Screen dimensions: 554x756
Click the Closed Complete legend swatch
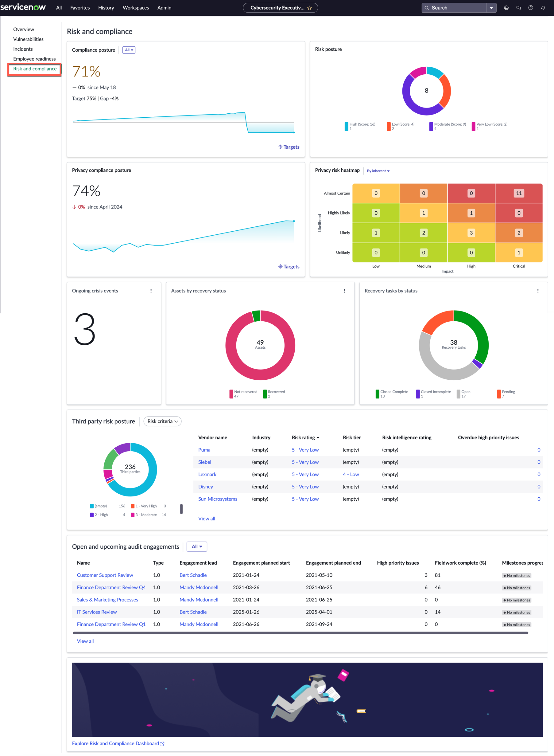click(377, 394)
